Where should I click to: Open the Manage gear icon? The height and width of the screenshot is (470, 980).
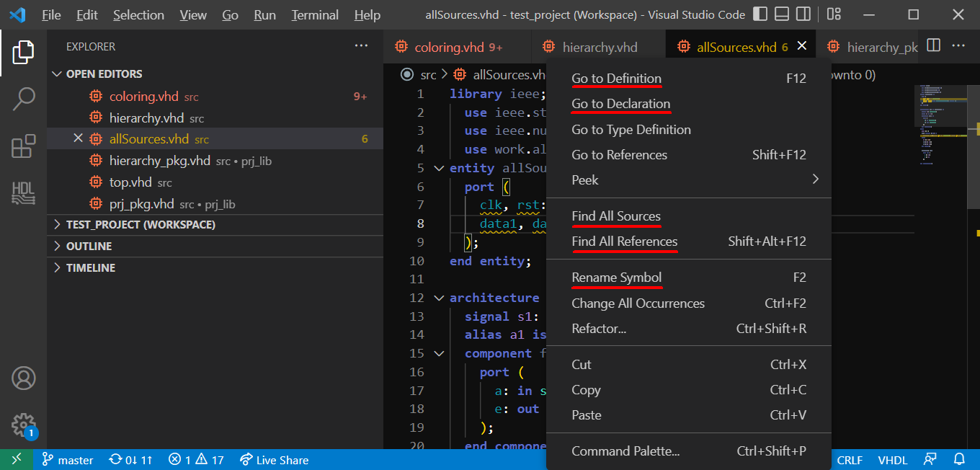tap(23, 424)
